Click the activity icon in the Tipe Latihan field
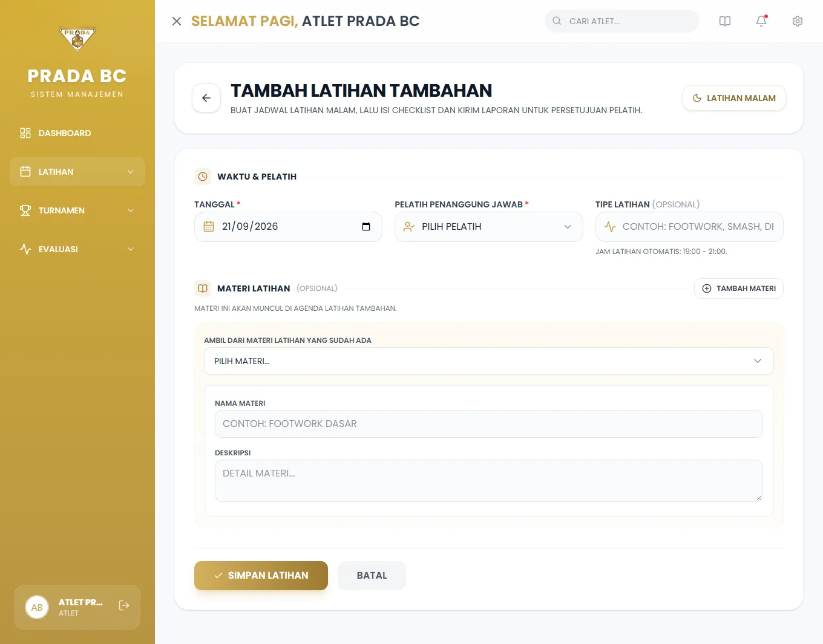This screenshot has height=644, width=823. point(610,227)
